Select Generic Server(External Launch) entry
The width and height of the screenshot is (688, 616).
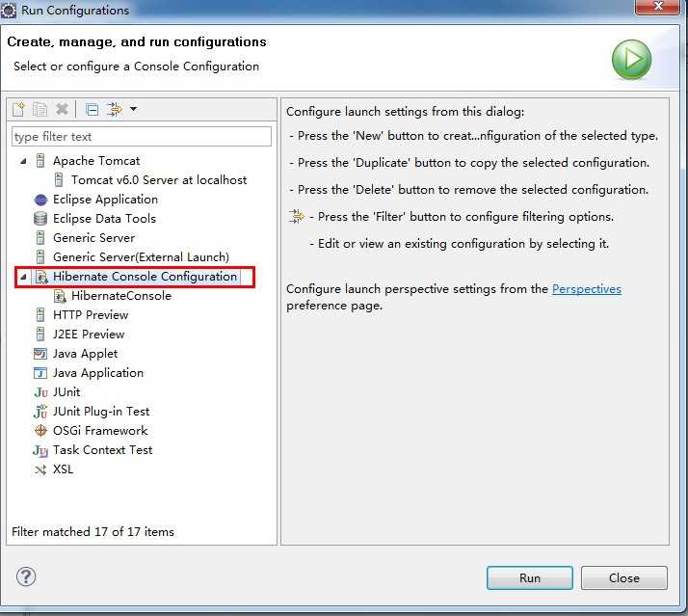coord(141,257)
